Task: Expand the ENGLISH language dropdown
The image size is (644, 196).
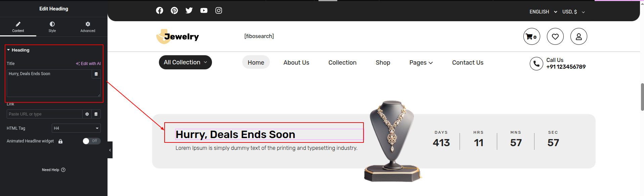Action: click(543, 12)
